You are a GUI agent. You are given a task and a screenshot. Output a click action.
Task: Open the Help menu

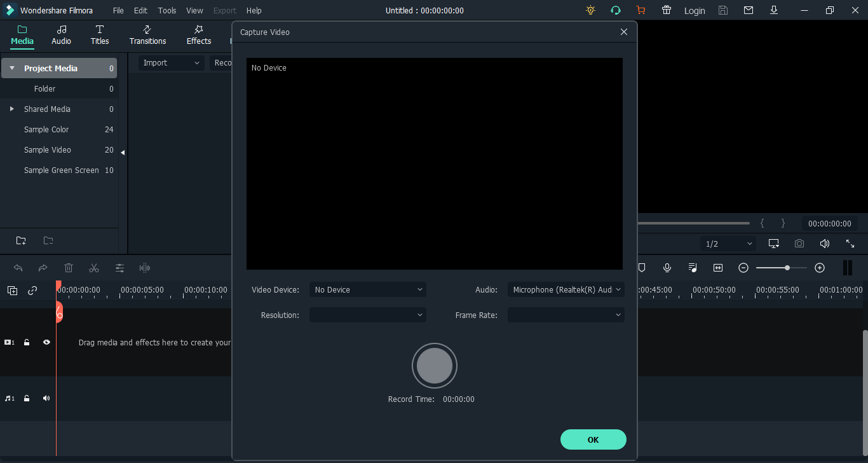point(254,10)
